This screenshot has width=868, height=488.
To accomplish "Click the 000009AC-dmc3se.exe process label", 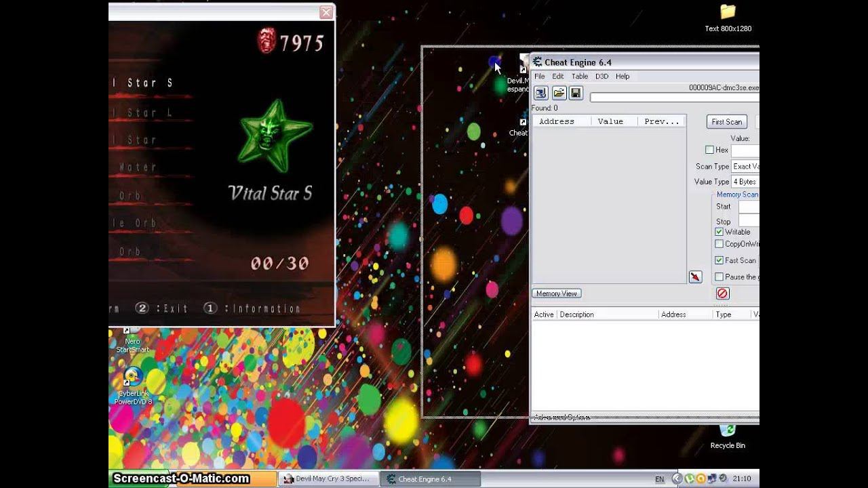I will 724,88.
